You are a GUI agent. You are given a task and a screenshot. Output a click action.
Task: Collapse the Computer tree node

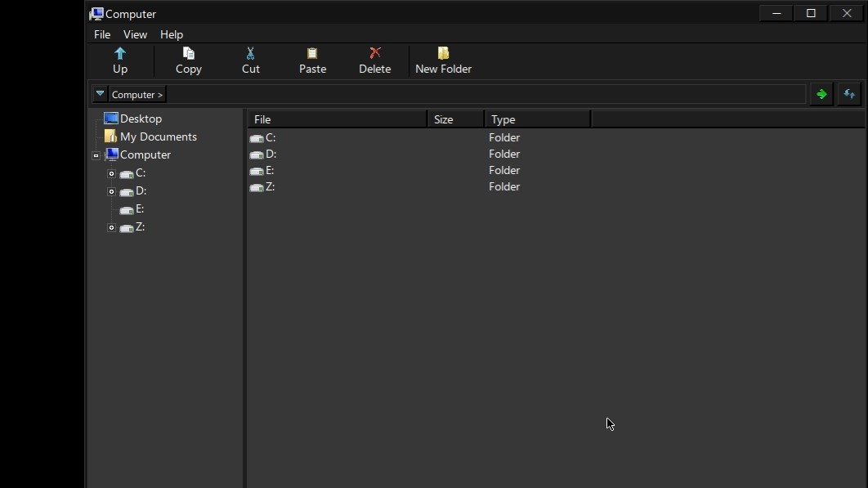(x=96, y=155)
